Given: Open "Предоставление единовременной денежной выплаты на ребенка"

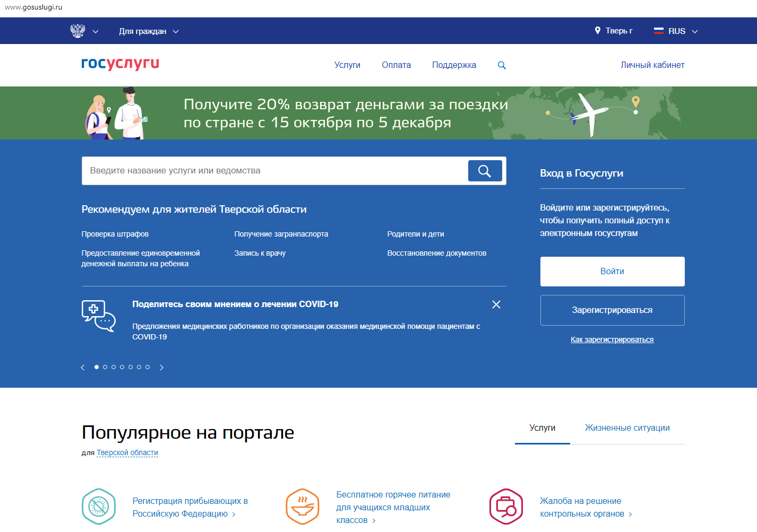Looking at the screenshot, I should click(x=141, y=258).
